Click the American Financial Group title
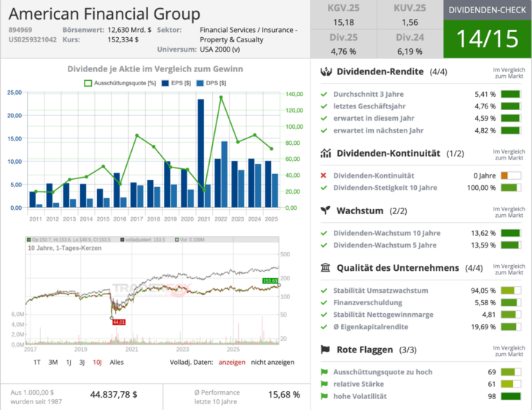The height and width of the screenshot is (410, 532). 104,14
